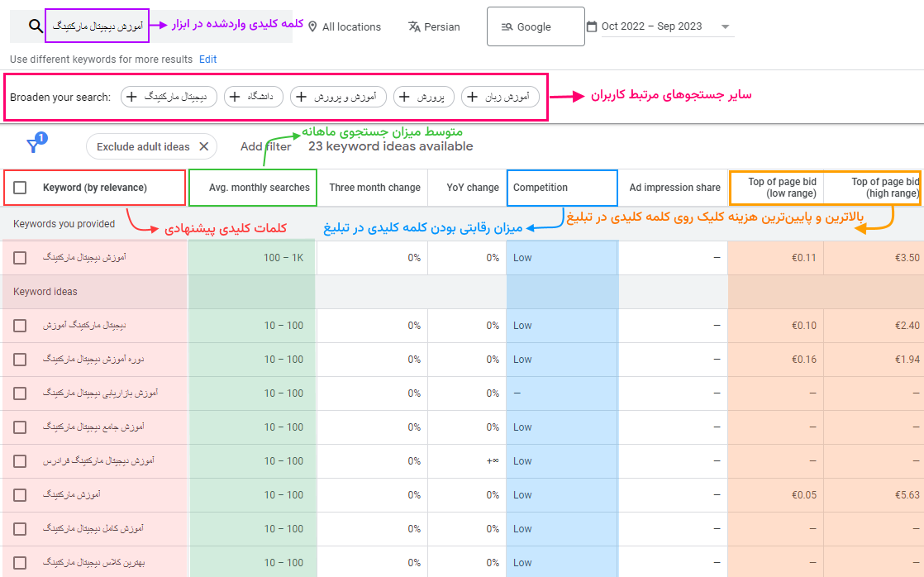Click the keyword search input field
Viewport: 924px width, 577px height.
pyautogui.click(x=97, y=26)
